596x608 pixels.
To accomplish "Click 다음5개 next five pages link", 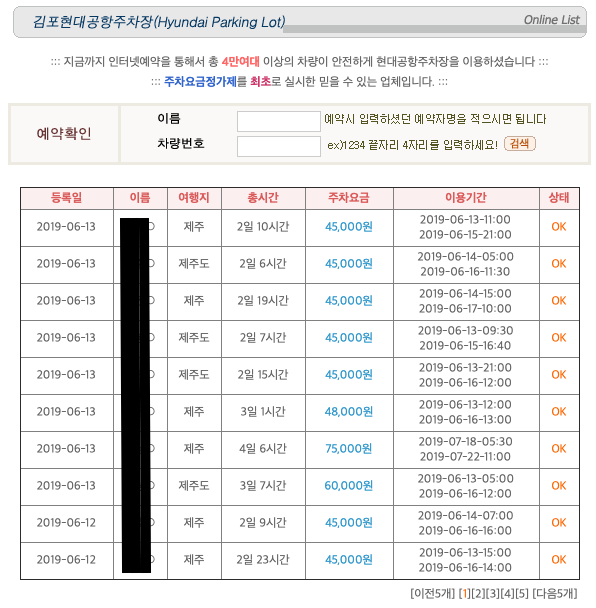I will click(x=555, y=593).
